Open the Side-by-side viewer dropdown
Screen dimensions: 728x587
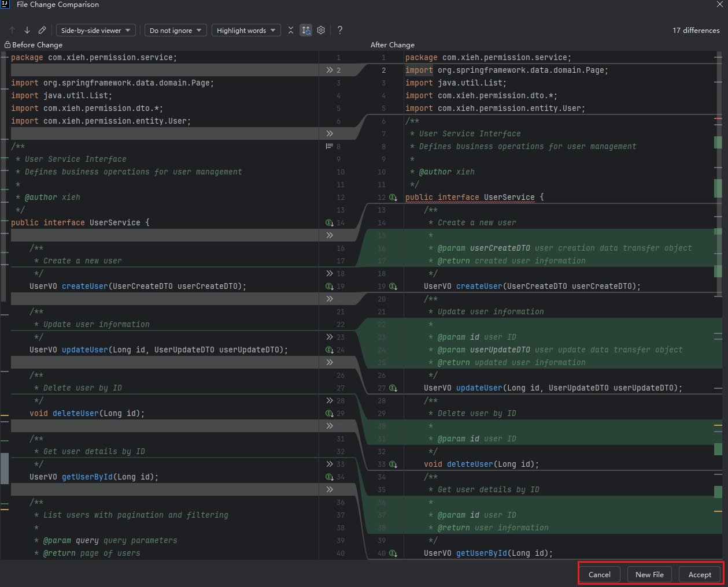tap(95, 30)
